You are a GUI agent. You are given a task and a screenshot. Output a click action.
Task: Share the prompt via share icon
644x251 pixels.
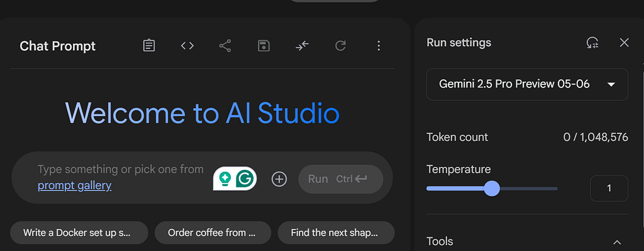(x=225, y=45)
